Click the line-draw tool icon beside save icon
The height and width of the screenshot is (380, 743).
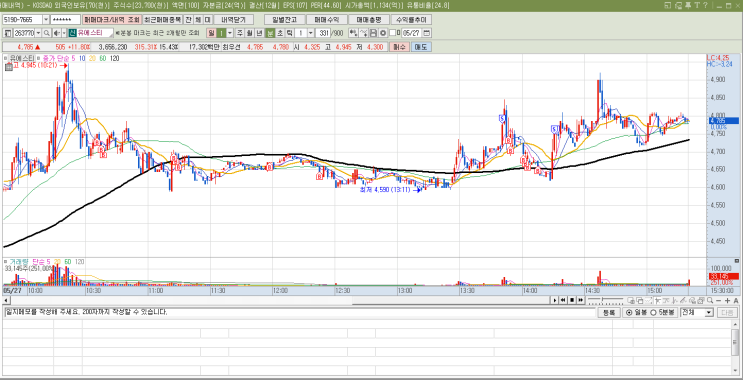(363, 33)
